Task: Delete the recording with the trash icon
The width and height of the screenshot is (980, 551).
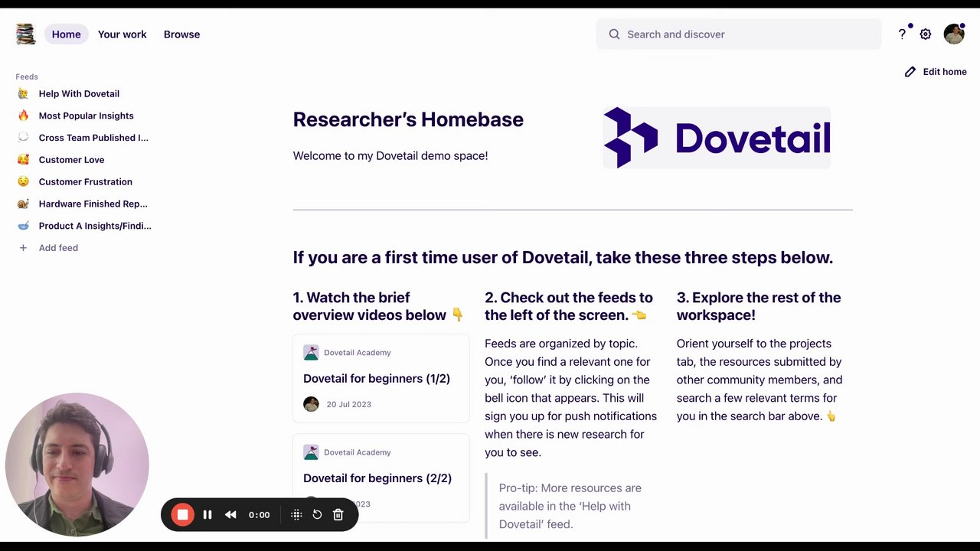Action: click(x=338, y=515)
